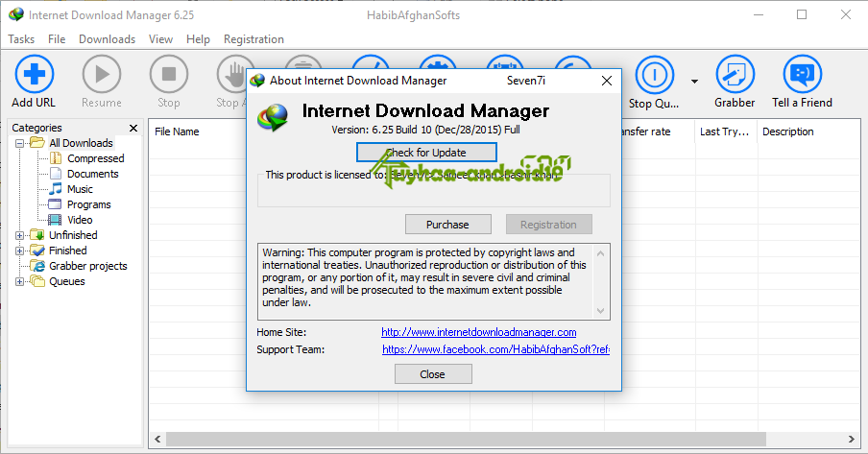
Task: Open the File menu
Action: pos(57,39)
